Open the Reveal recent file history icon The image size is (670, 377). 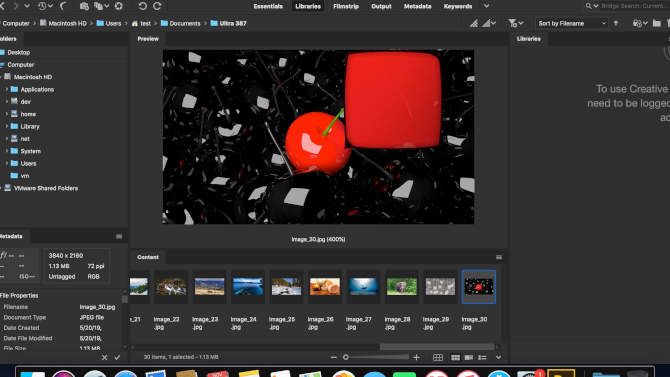pyautogui.click(x=42, y=6)
